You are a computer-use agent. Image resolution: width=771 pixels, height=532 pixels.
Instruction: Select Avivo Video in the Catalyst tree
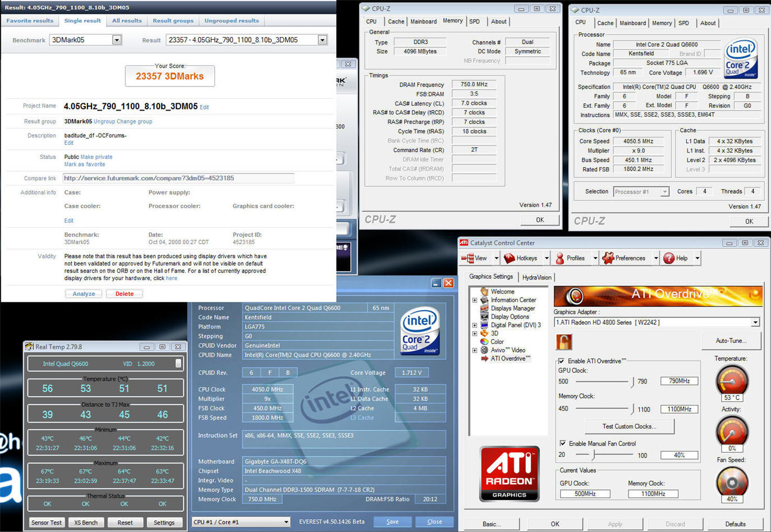(x=508, y=350)
